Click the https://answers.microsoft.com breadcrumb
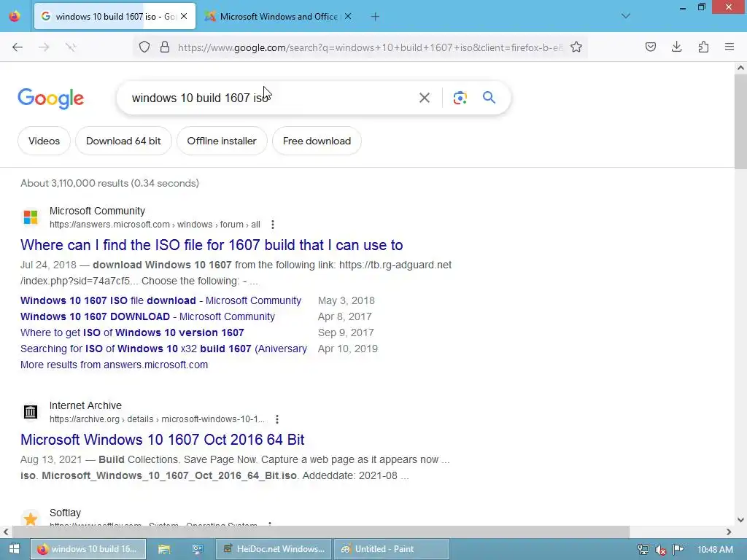747x560 pixels. (155, 225)
